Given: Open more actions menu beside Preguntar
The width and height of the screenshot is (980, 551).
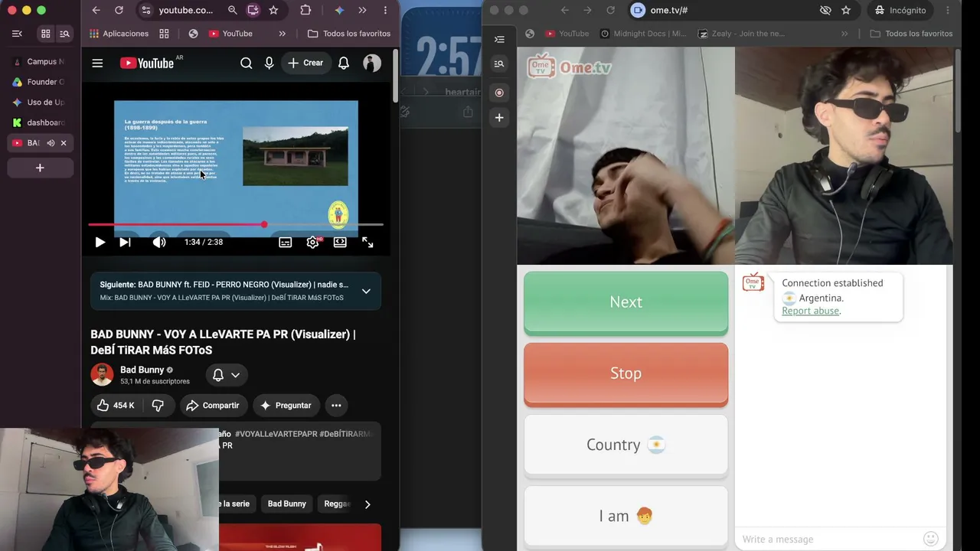Looking at the screenshot, I should [x=336, y=406].
